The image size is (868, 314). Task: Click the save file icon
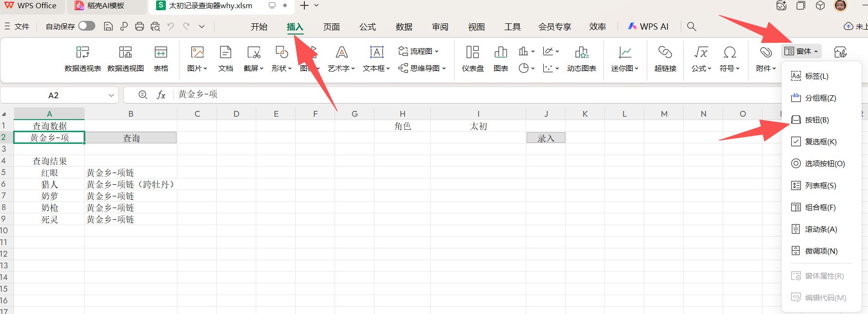[108, 26]
